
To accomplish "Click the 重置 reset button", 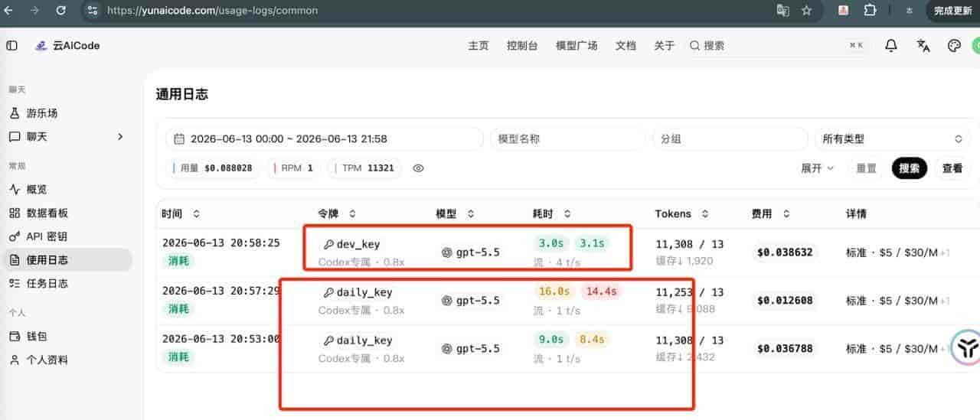I will click(x=867, y=168).
